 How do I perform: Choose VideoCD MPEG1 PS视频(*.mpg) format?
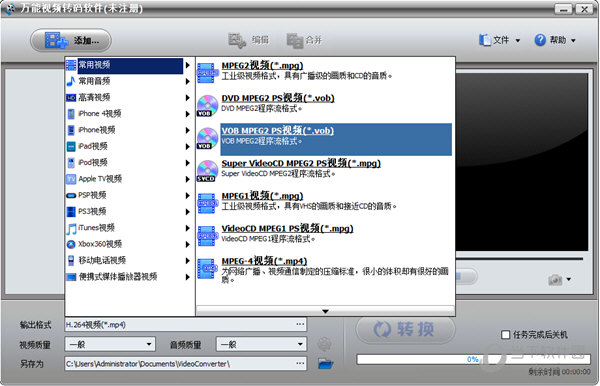[324, 236]
